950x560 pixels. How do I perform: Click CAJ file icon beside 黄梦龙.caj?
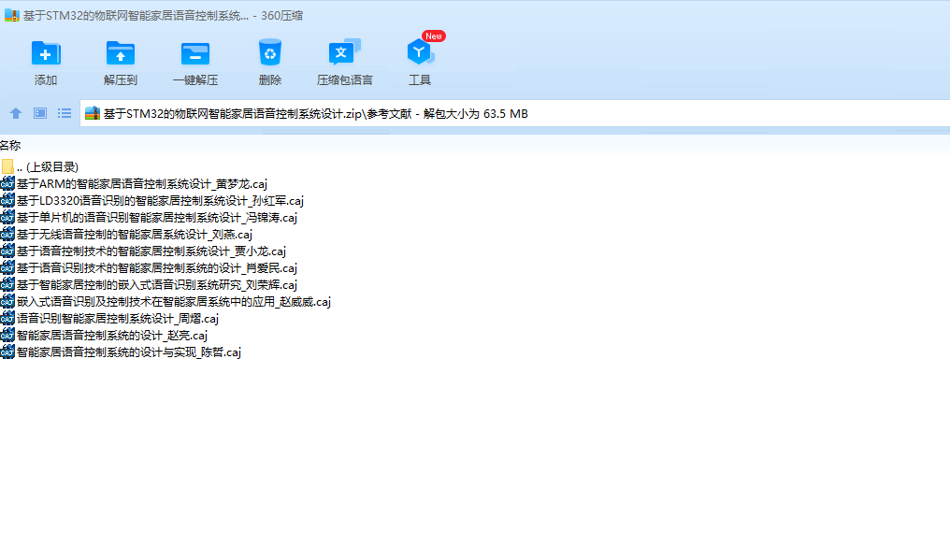(x=7, y=183)
